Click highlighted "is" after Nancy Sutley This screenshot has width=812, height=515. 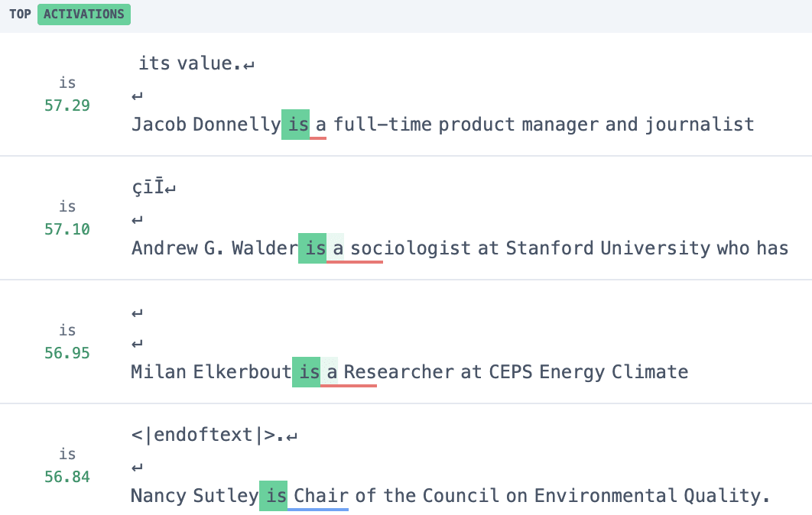click(274, 496)
